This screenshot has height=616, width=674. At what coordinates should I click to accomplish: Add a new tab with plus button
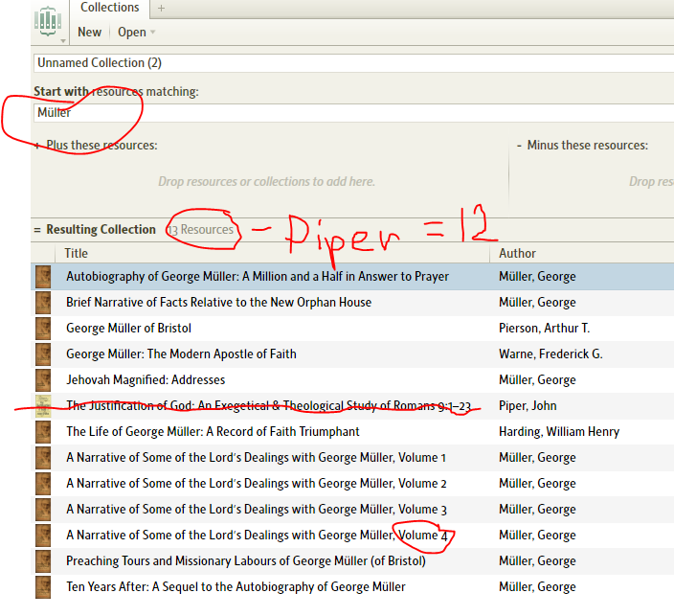pyautogui.click(x=161, y=9)
